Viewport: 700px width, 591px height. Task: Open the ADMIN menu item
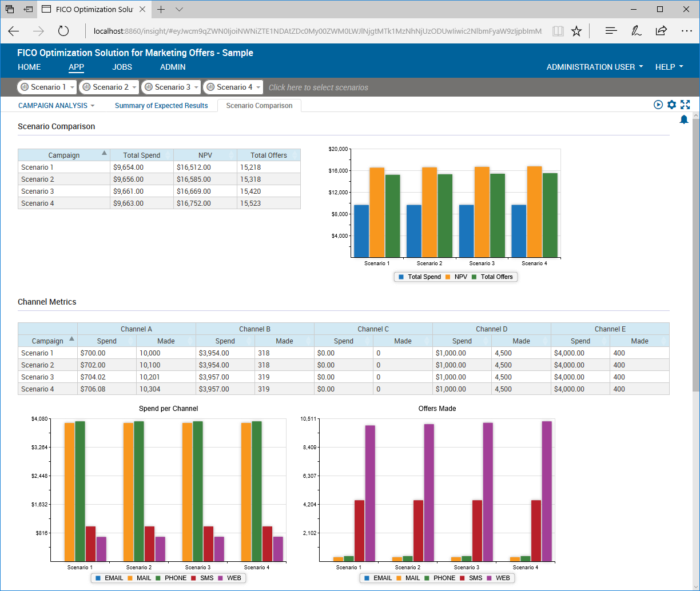point(173,67)
